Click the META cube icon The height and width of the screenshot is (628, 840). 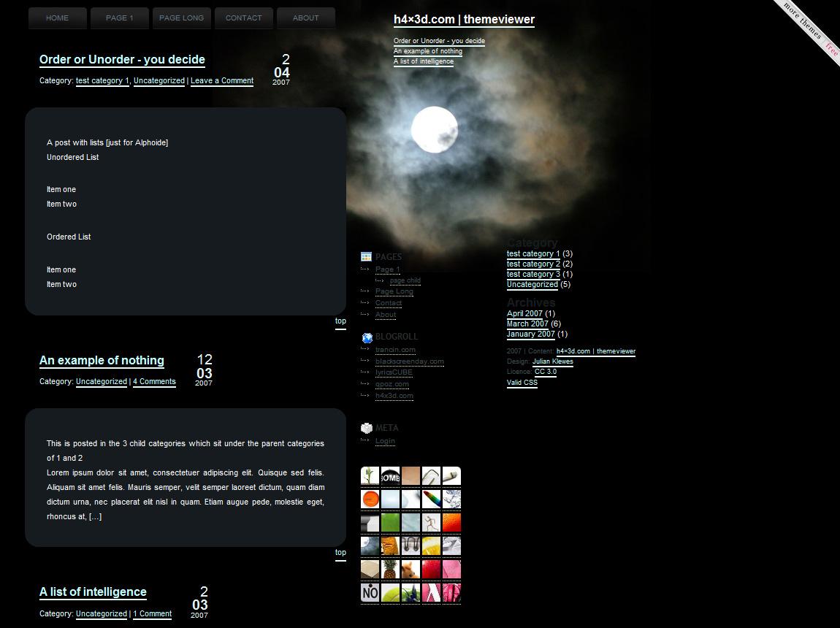point(367,428)
